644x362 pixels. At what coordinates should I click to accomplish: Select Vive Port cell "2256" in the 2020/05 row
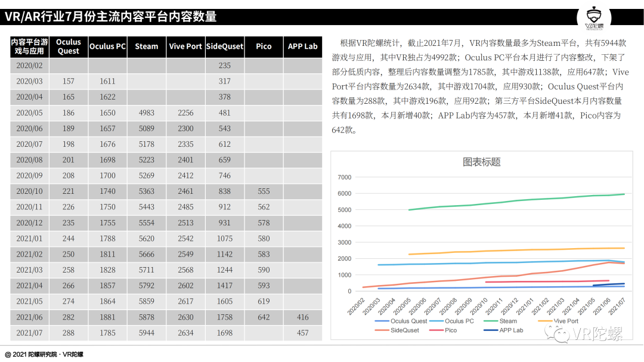tap(185, 113)
